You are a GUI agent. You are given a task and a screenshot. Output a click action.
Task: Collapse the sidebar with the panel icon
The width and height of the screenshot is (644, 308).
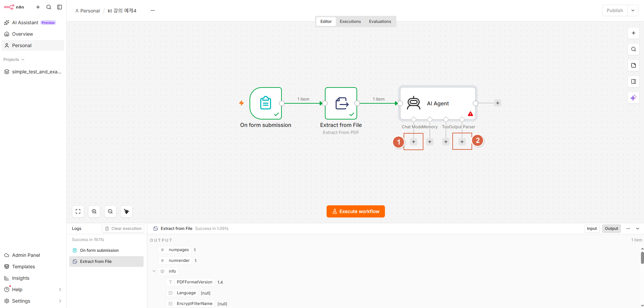pos(60,7)
